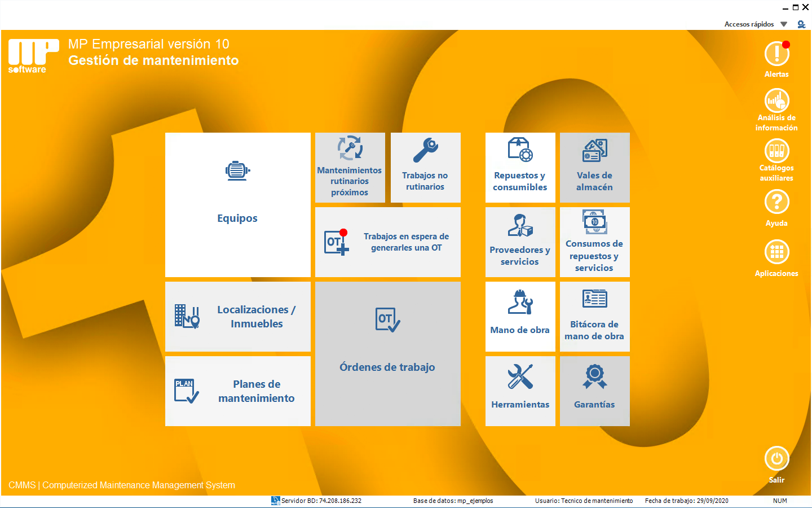The image size is (812, 508).
Task: Expand the Accesos rápidos dropdown arrow
Action: [784, 24]
